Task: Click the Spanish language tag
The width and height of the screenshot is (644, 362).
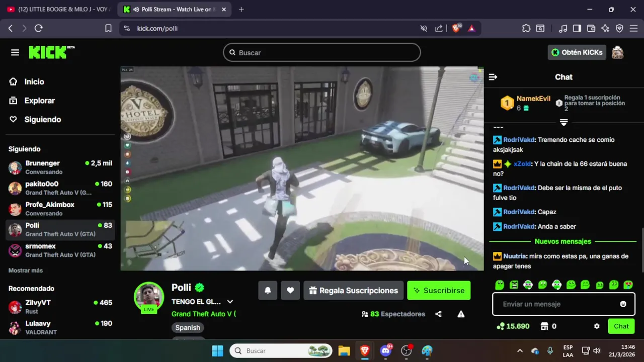Action: (188, 328)
